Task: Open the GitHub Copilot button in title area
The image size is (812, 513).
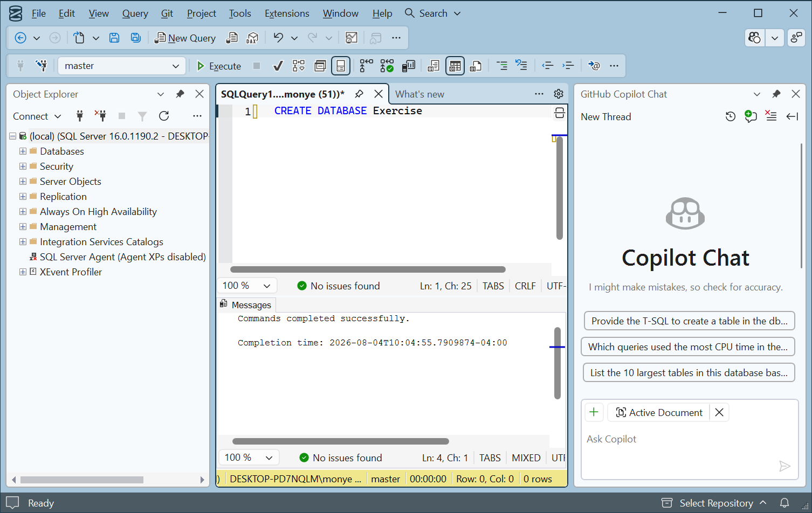Action: point(755,38)
